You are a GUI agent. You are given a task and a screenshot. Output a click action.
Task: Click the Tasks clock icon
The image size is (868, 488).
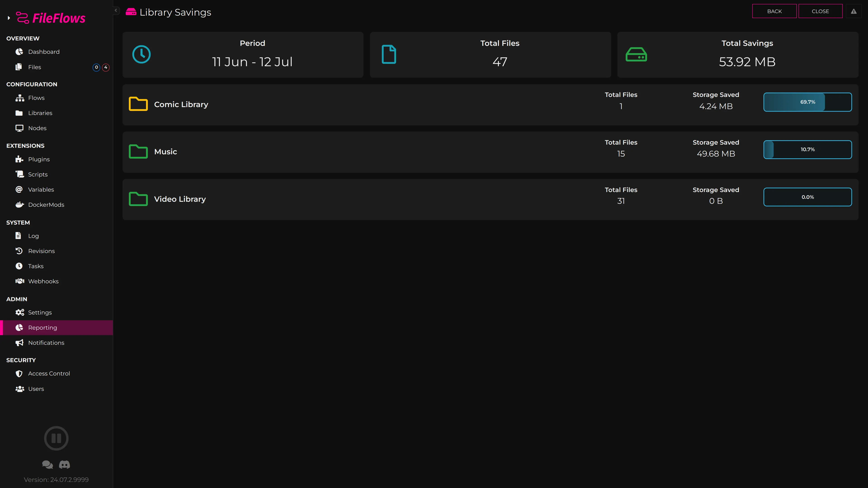[19, 266]
